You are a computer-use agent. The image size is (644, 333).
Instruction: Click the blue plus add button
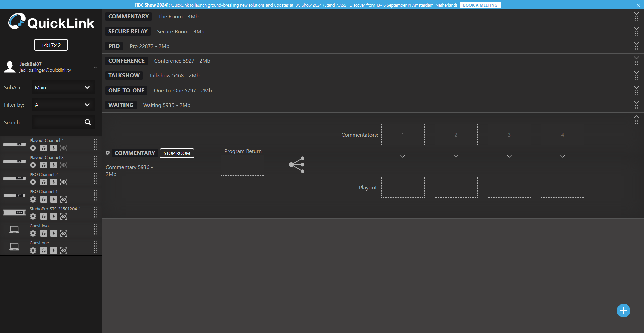pyautogui.click(x=624, y=311)
